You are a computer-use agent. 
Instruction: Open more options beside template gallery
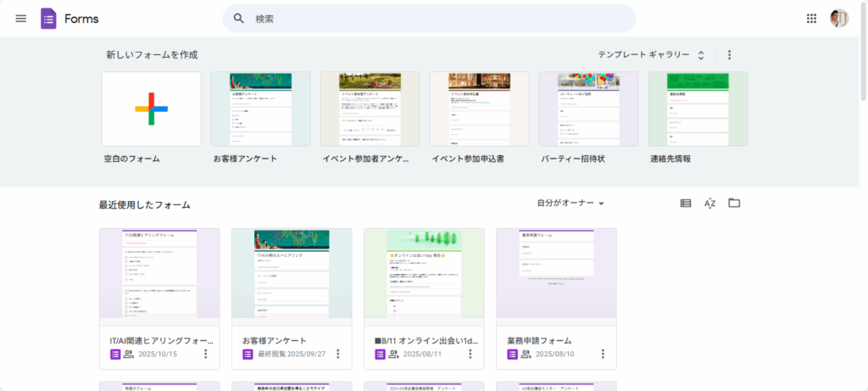[x=729, y=55]
